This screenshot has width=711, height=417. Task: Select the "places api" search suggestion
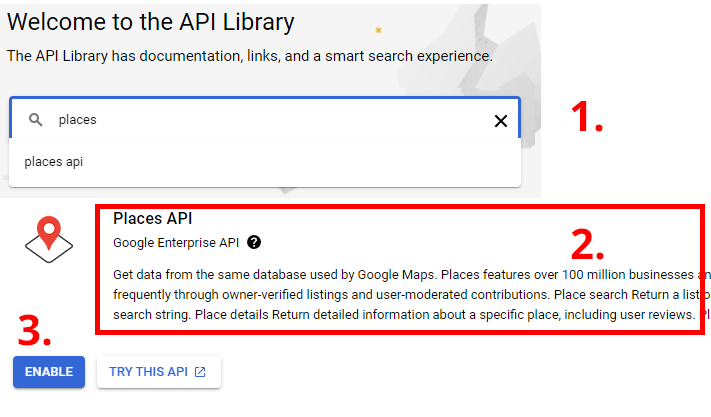(54, 161)
